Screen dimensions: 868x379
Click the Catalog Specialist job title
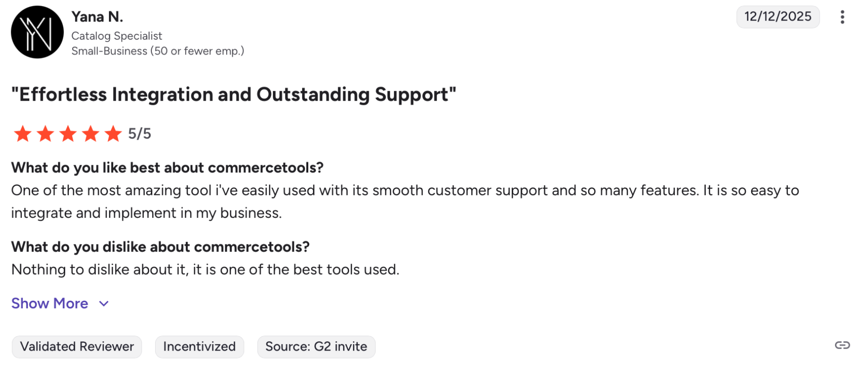point(116,36)
